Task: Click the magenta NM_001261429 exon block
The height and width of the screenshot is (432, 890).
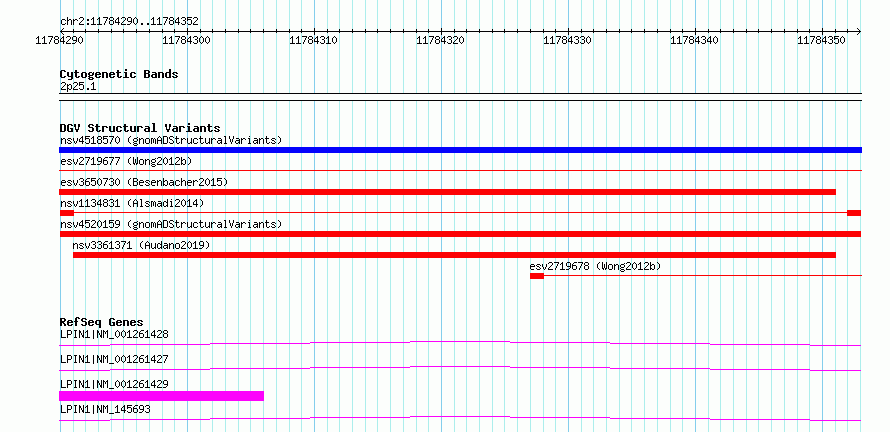Action: 162,396
